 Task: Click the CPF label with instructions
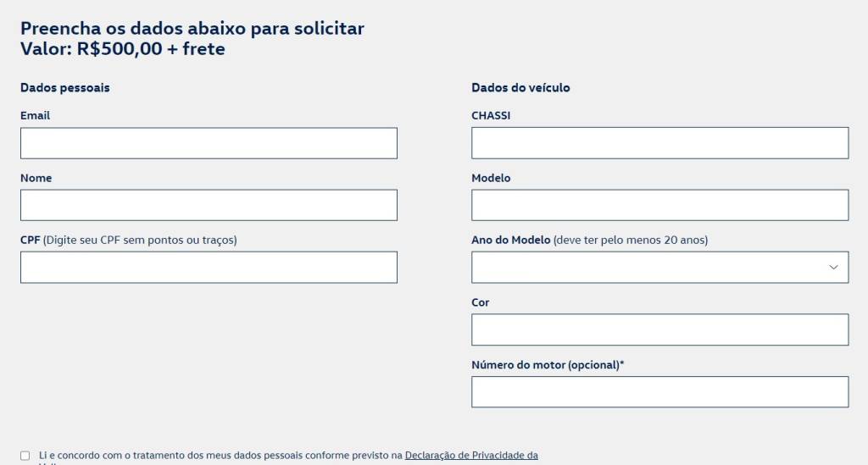tap(129, 240)
